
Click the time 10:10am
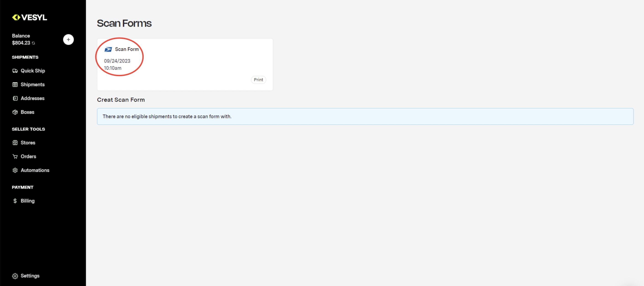(x=113, y=68)
